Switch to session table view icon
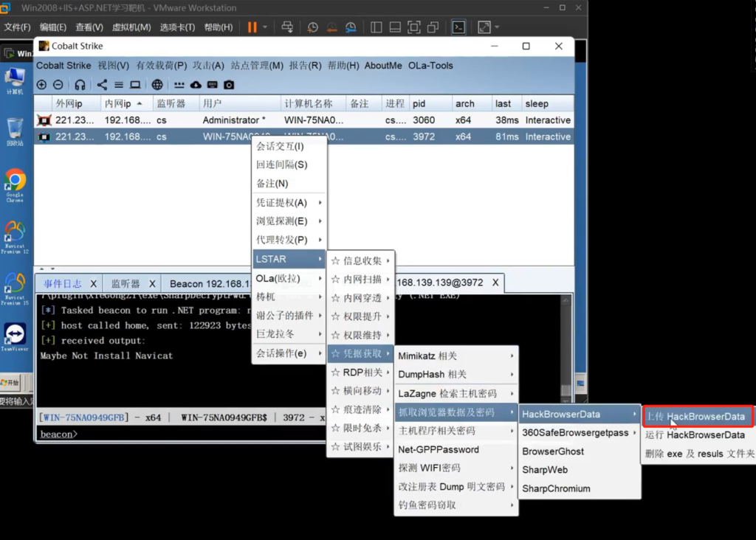756x540 pixels. coord(119,85)
